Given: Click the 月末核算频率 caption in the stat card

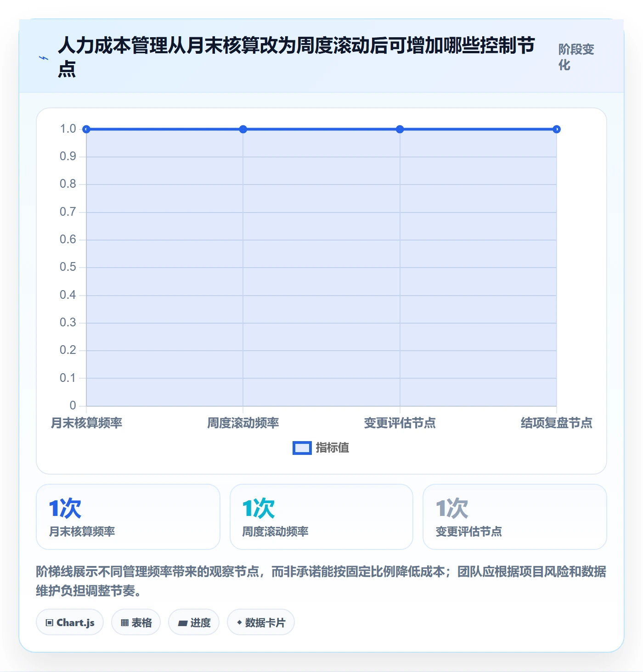Looking at the screenshot, I should tap(82, 532).
